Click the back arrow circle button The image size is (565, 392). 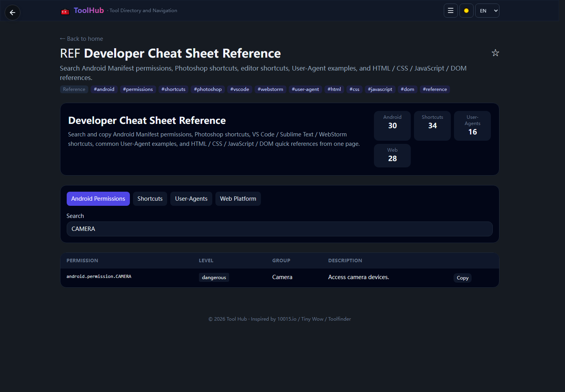(13, 13)
